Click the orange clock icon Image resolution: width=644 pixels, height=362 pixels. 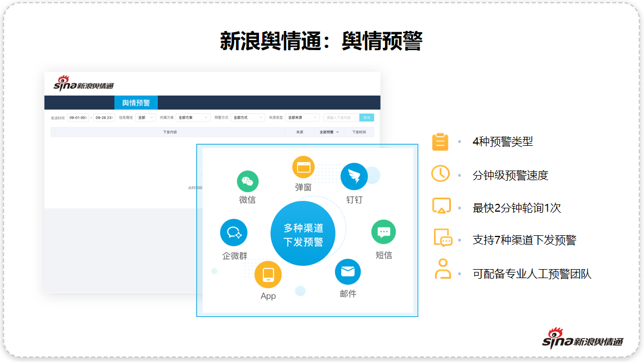[440, 173]
